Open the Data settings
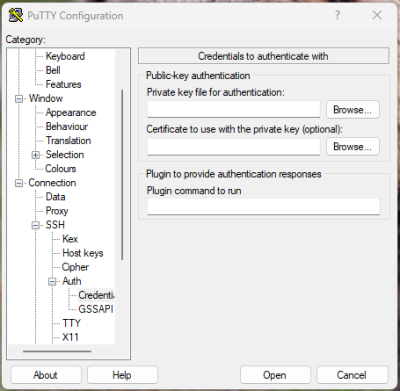The image size is (400, 391). pyautogui.click(x=55, y=197)
